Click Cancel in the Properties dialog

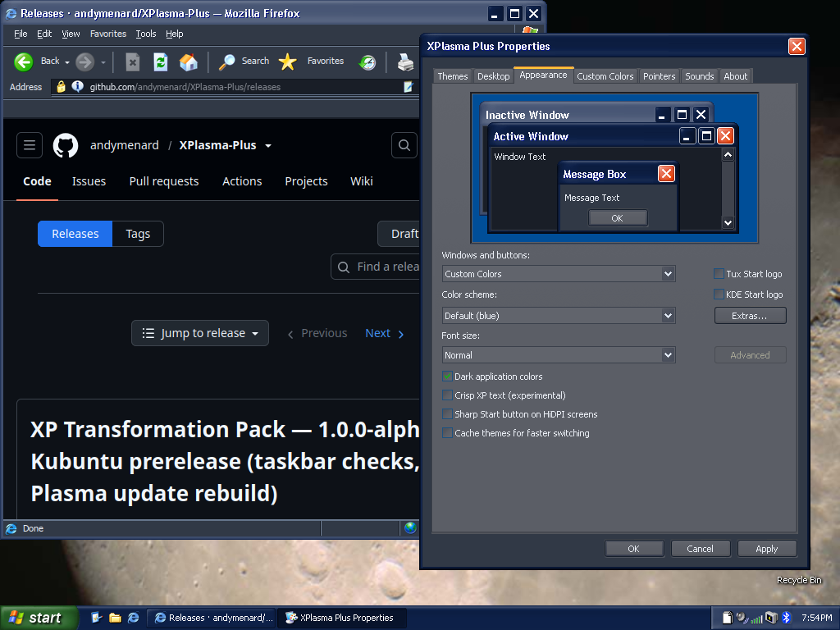point(701,549)
